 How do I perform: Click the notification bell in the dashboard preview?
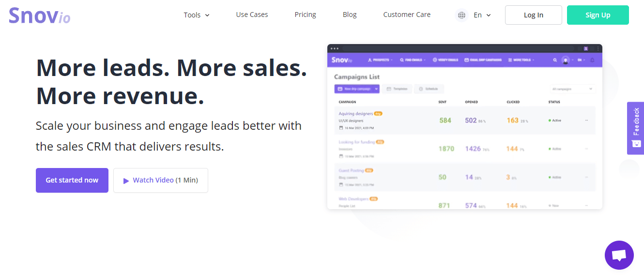tap(592, 60)
